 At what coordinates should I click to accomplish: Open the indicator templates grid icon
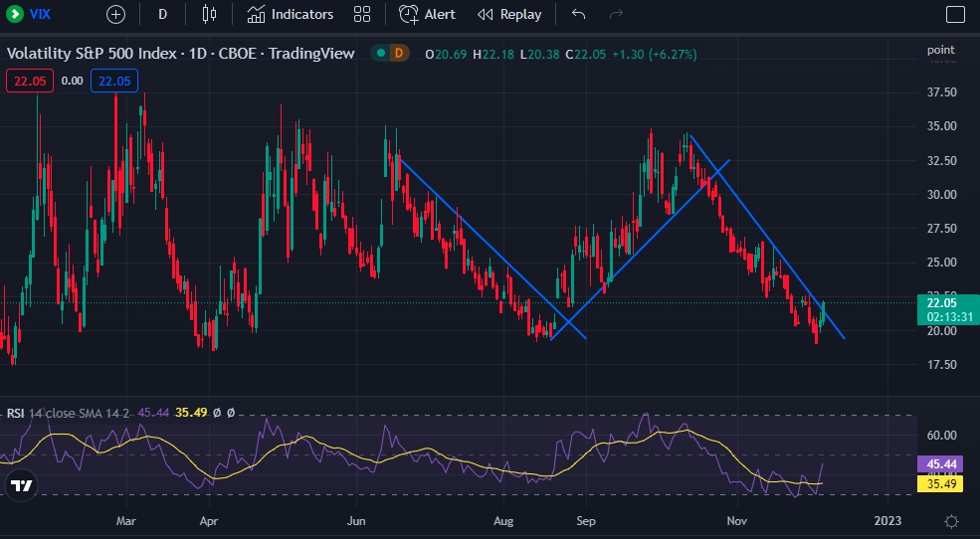tap(362, 14)
